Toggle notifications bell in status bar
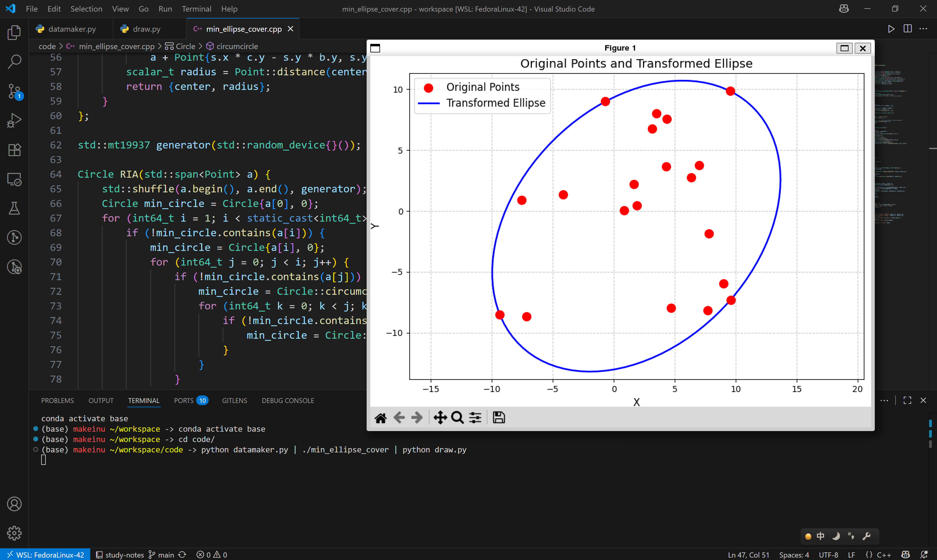Screen dimensions: 937x560 coord(924,555)
